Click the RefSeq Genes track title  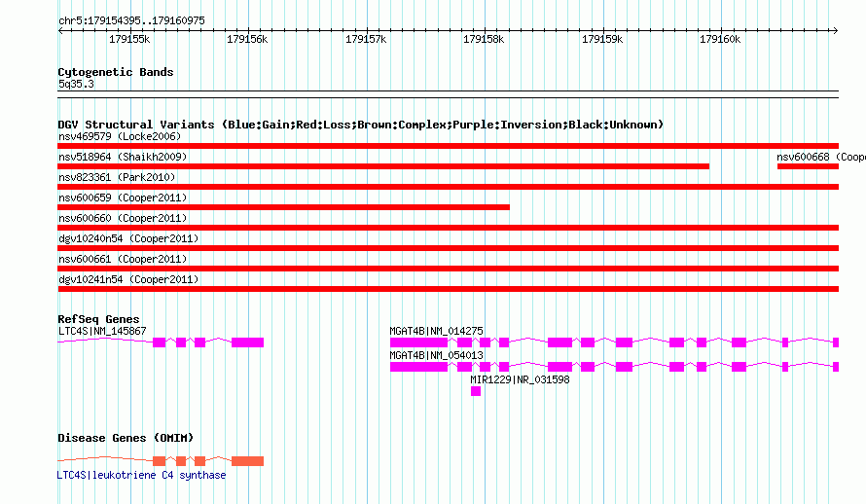98,319
